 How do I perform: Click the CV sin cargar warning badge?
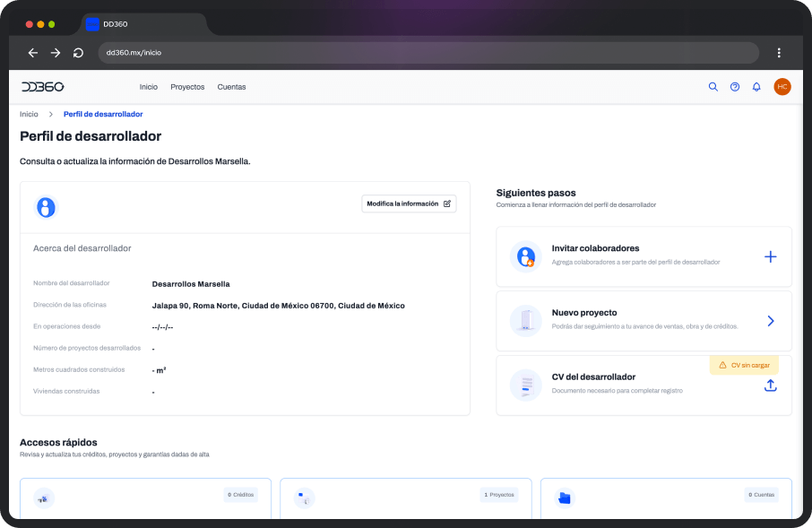[744, 365]
